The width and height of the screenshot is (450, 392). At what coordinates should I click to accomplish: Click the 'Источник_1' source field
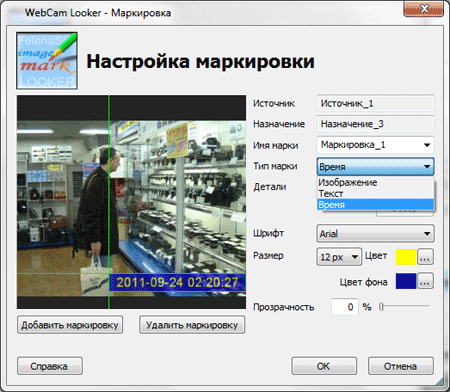pyautogui.click(x=375, y=103)
